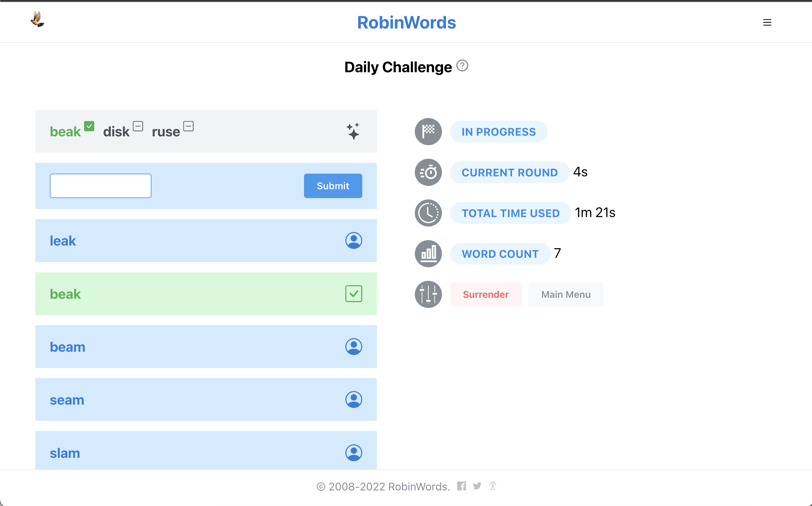
Task: Click the word beam in the list
Action: click(x=67, y=347)
